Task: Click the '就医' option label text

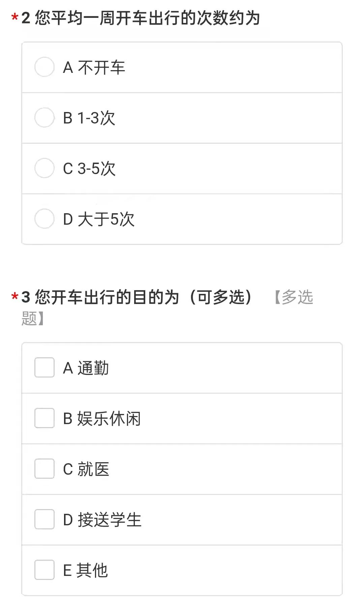Action: click(x=93, y=469)
